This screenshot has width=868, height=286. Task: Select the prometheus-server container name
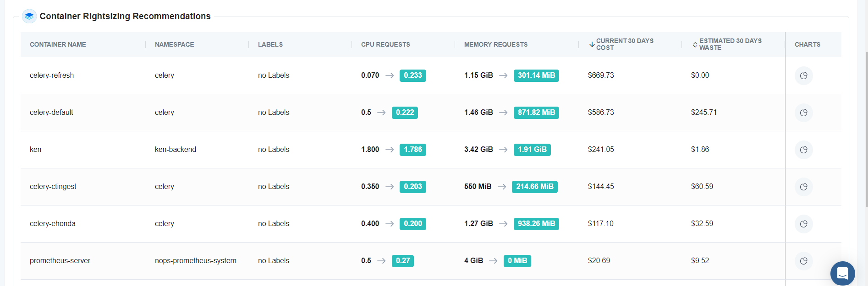[60, 261]
